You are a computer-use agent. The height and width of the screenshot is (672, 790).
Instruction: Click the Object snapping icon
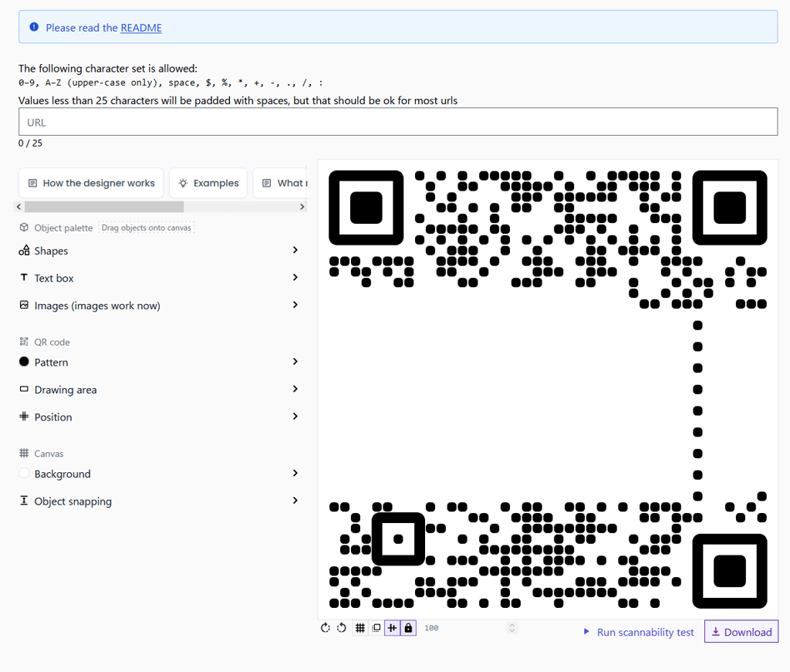[x=24, y=501]
